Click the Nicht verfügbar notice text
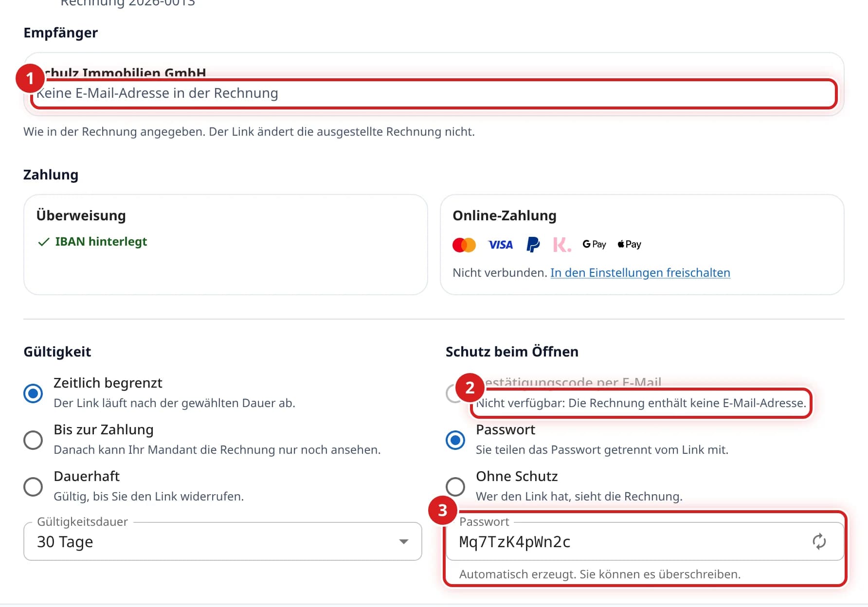The height and width of the screenshot is (607, 868). click(x=641, y=403)
